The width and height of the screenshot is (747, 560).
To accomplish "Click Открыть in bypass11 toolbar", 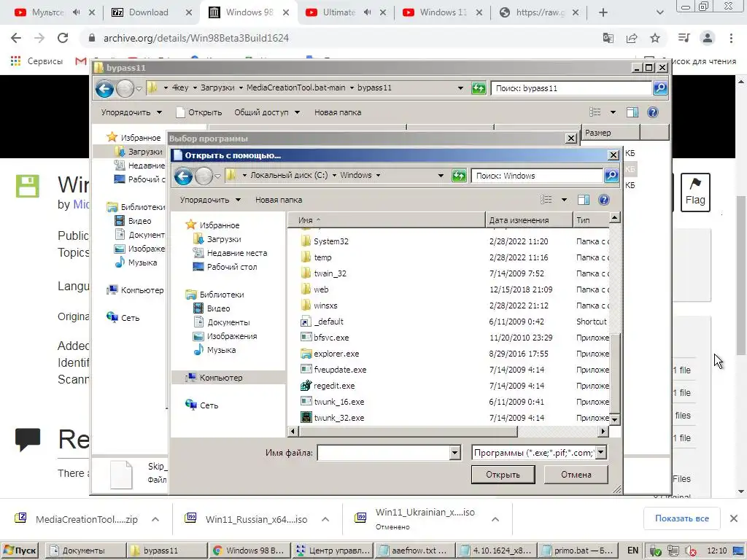I will pyautogui.click(x=199, y=112).
